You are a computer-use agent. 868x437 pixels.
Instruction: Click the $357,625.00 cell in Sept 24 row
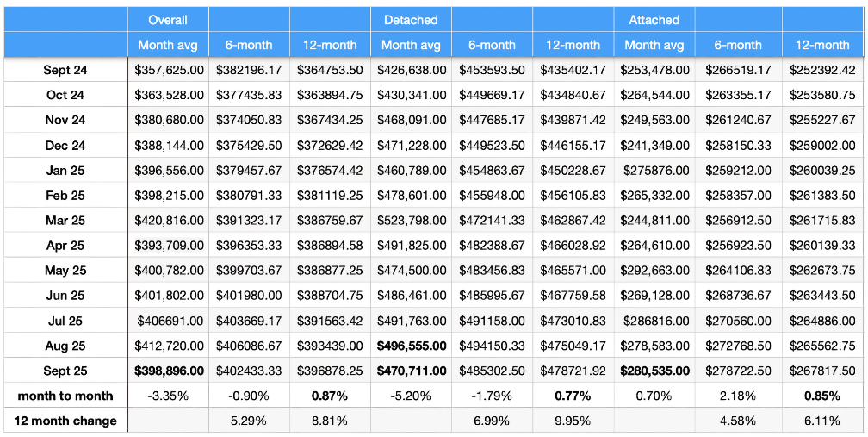169,71
